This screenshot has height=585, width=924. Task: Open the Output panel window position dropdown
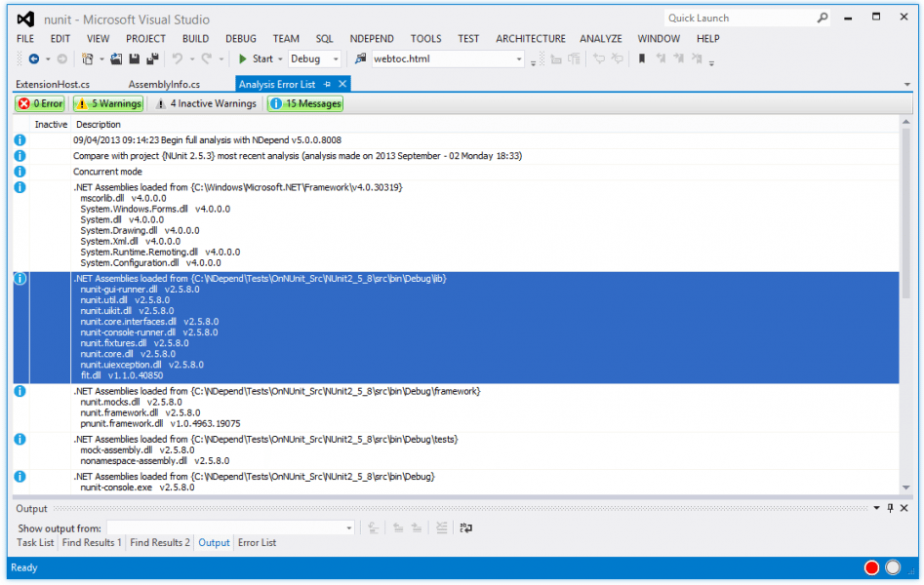click(x=876, y=508)
